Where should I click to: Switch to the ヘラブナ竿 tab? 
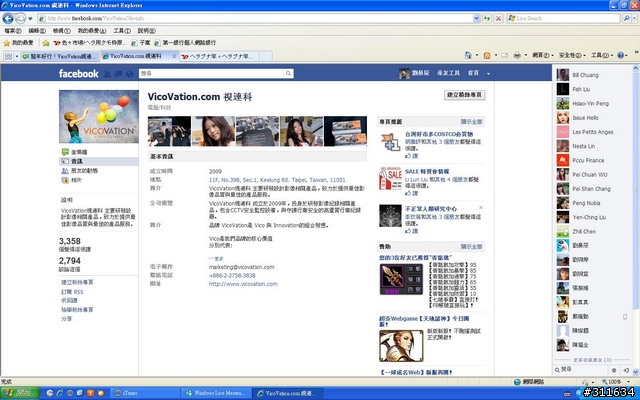click(x=220, y=56)
